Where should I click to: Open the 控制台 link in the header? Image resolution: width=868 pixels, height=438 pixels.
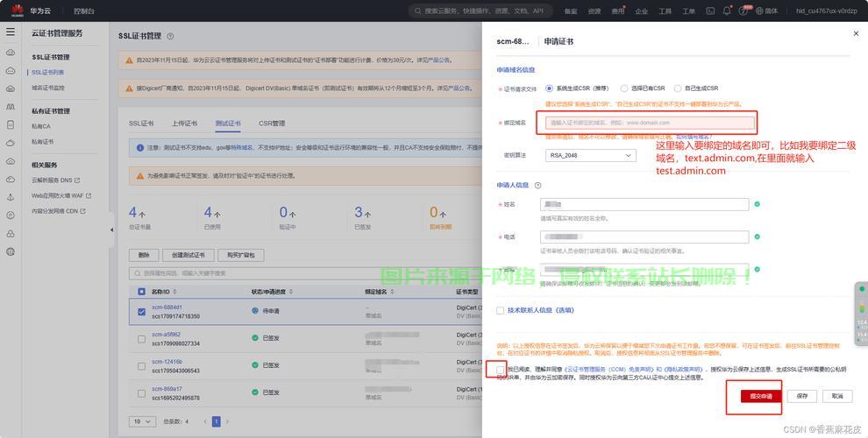point(84,11)
